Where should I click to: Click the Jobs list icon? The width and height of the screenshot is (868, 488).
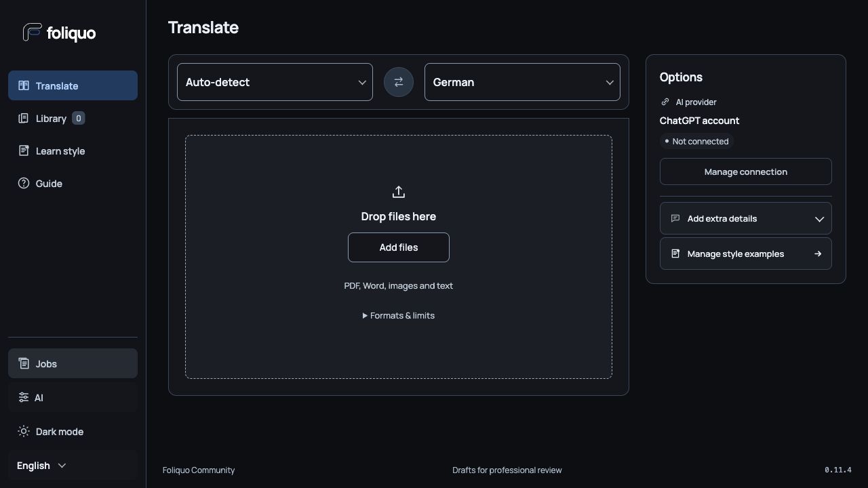point(24,363)
